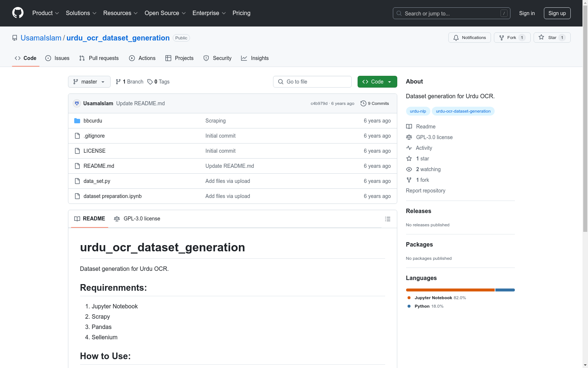This screenshot has height=368, width=588.
Task: Click the Jupyter Notebook 82.0% language entry
Action: [437, 298]
